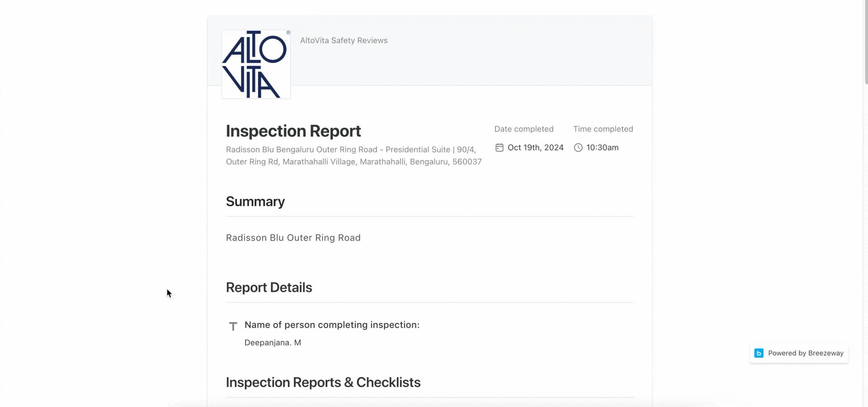Click the Summary section heading
868x407 pixels.
coord(255,201)
